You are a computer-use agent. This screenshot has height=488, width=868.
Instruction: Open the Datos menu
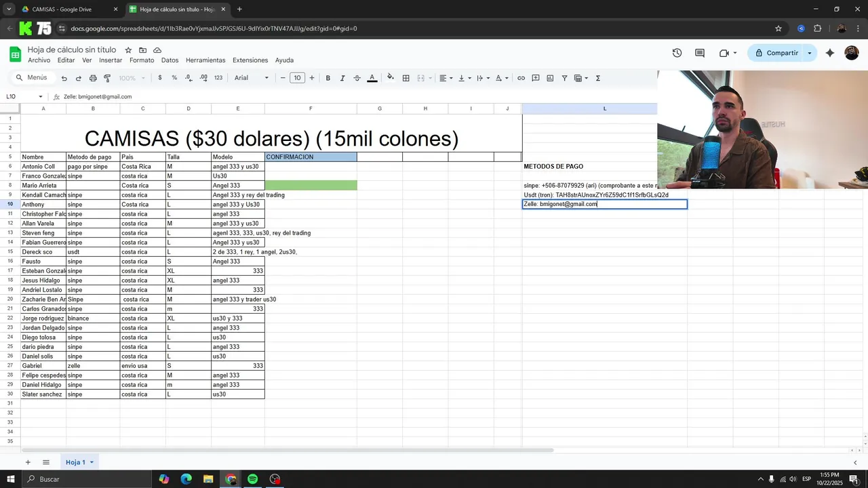point(170,60)
